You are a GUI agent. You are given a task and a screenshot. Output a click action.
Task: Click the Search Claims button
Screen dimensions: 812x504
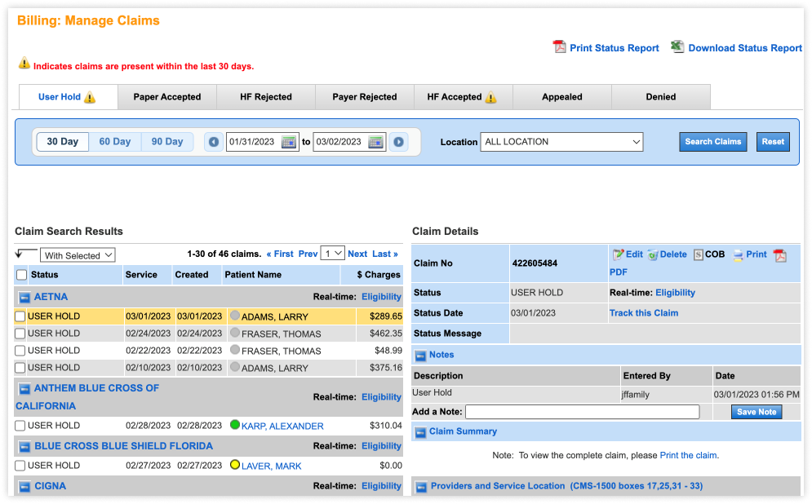(713, 142)
